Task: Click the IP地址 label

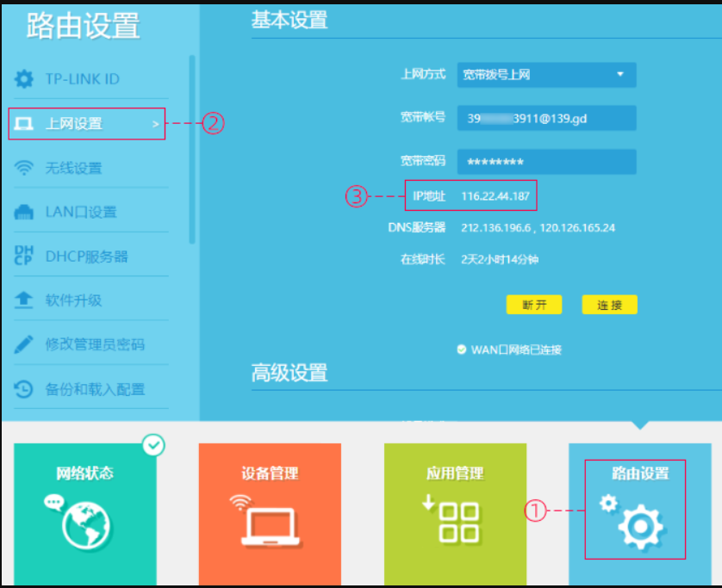Action: 429,196
